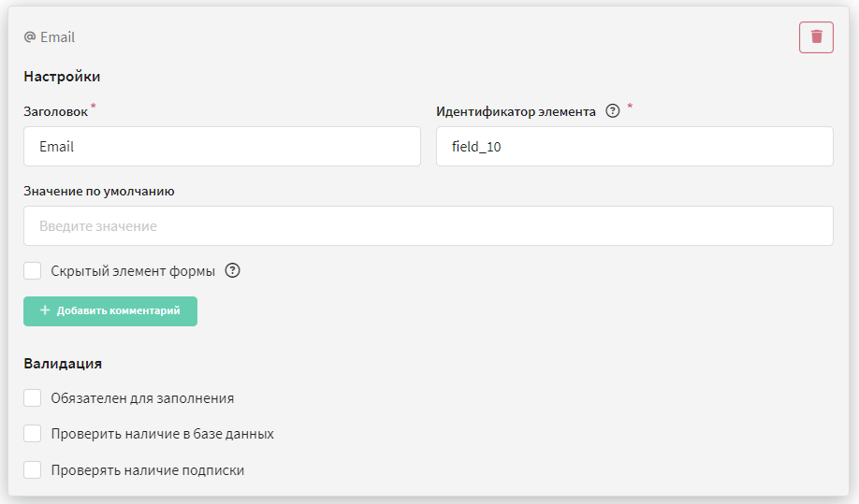Enable the Скрытый элемент формы checkbox

[x=33, y=270]
